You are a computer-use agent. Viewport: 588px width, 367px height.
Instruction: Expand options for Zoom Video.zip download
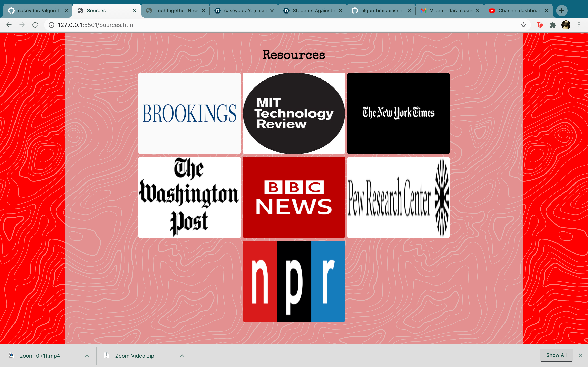pyautogui.click(x=182, y=356)
